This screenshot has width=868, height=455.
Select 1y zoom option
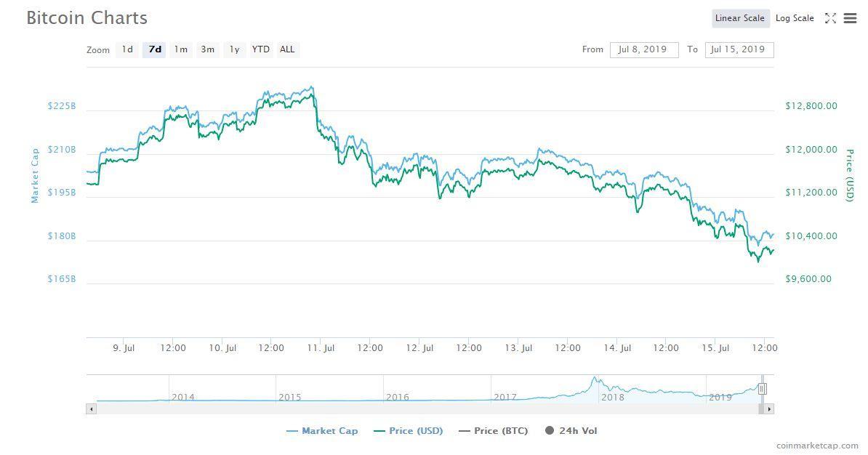tap(234, 49)
